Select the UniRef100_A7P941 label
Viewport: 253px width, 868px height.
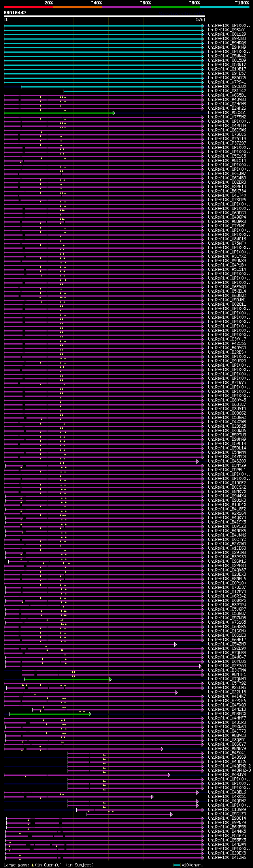click(227, 82)
